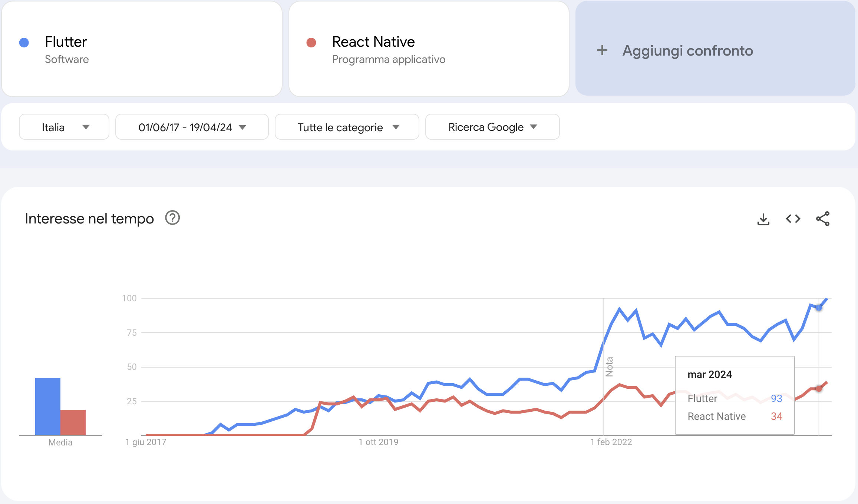Click the blue Flutter average bar
858x504 pixels.
(48, 407)
